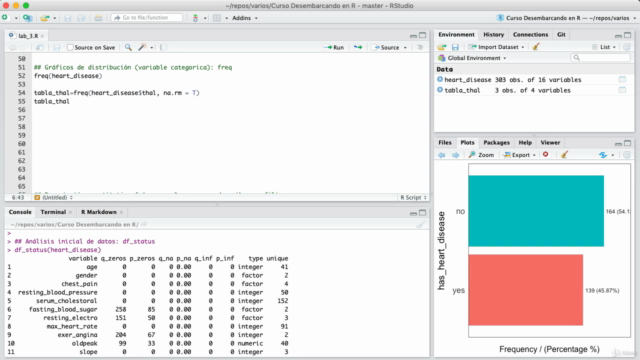Save current document from main toolbar

(68, 18)
